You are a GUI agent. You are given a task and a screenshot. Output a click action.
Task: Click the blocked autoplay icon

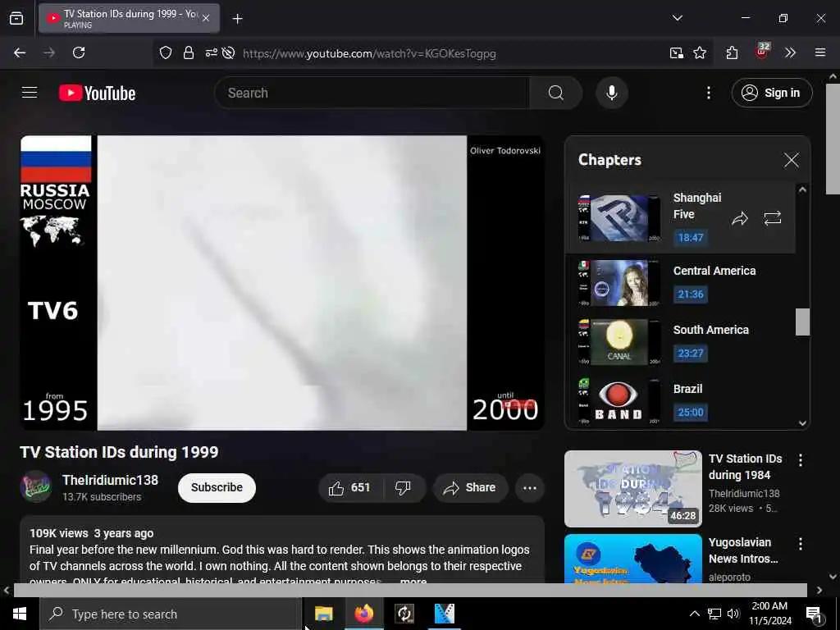[x=228, y=52]
